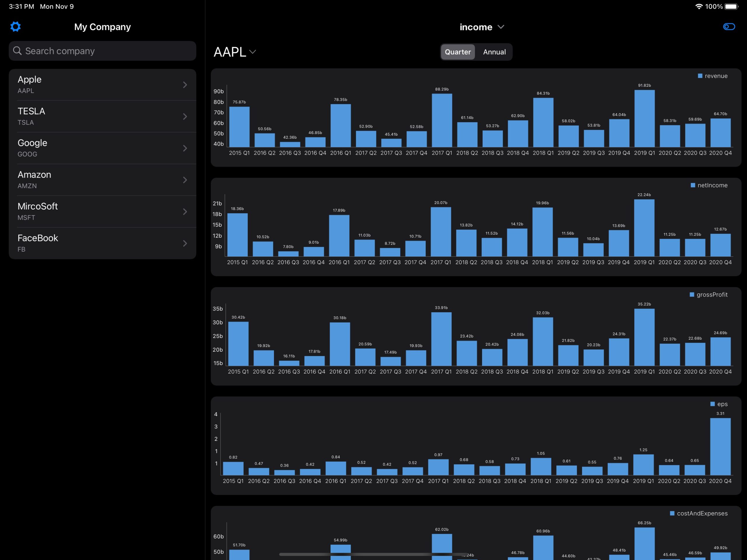Open settings with the gear icon
The height and width of the screenshot is (560, 747).
coord(15,27)
